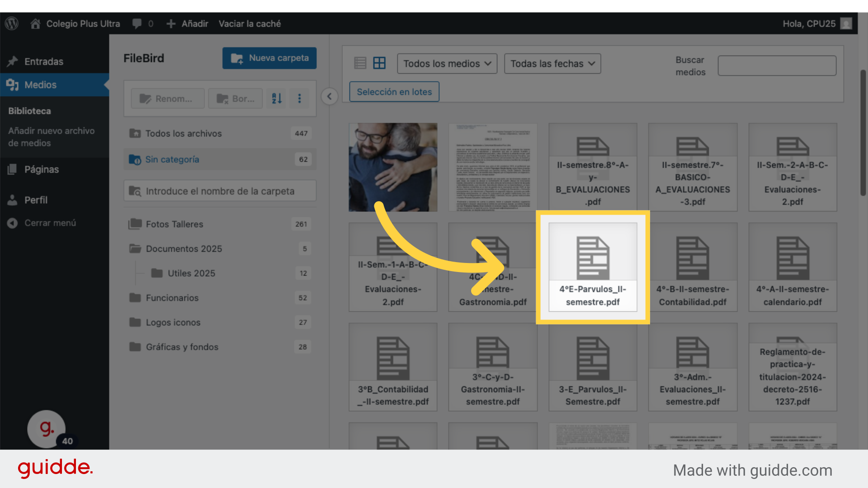
Task: Switch to list view icon
Action: (x=360, y=63)
